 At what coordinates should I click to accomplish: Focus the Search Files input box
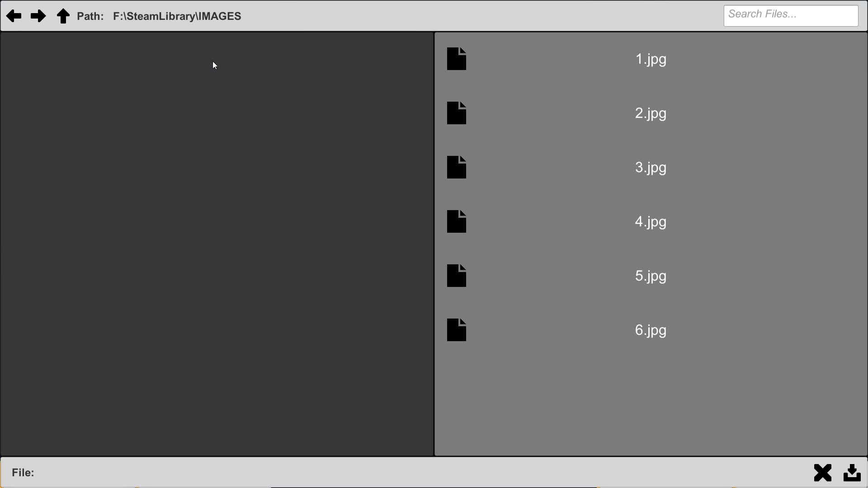coord(791,16)
